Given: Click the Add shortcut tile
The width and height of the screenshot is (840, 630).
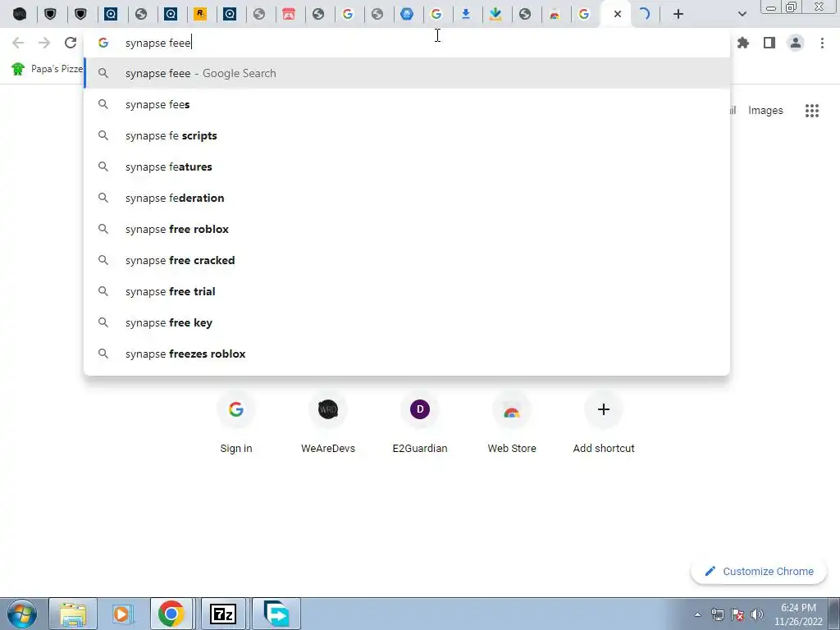Looking at the screenshot, I should 604,423.
